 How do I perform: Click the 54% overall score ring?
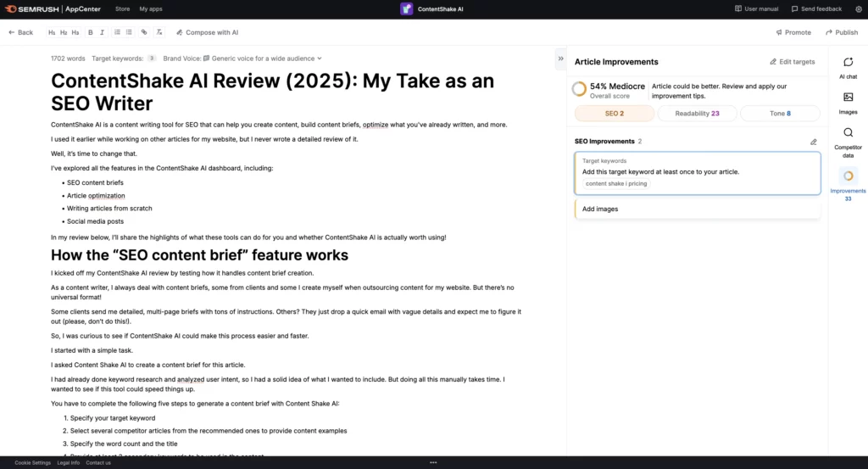click(x=579, y=89)
